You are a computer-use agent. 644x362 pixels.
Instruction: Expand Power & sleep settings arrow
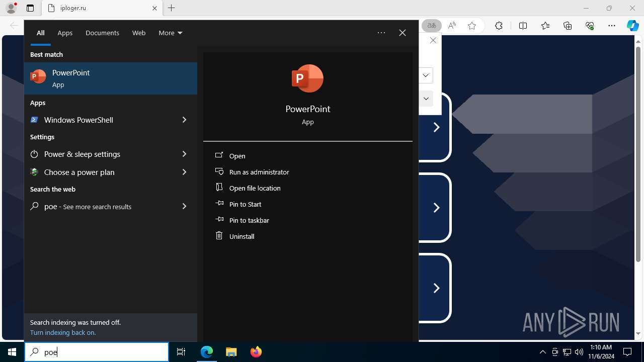184,154
